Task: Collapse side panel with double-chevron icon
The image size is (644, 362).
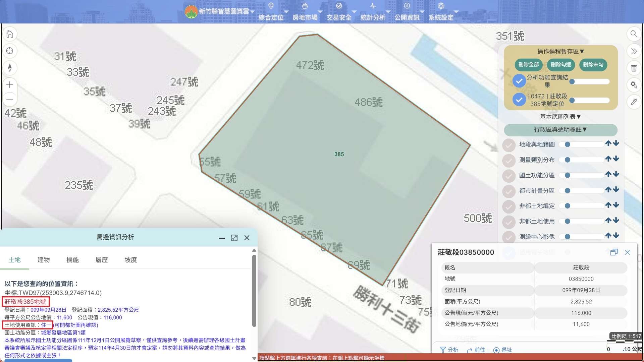Action: coord(634,51)
